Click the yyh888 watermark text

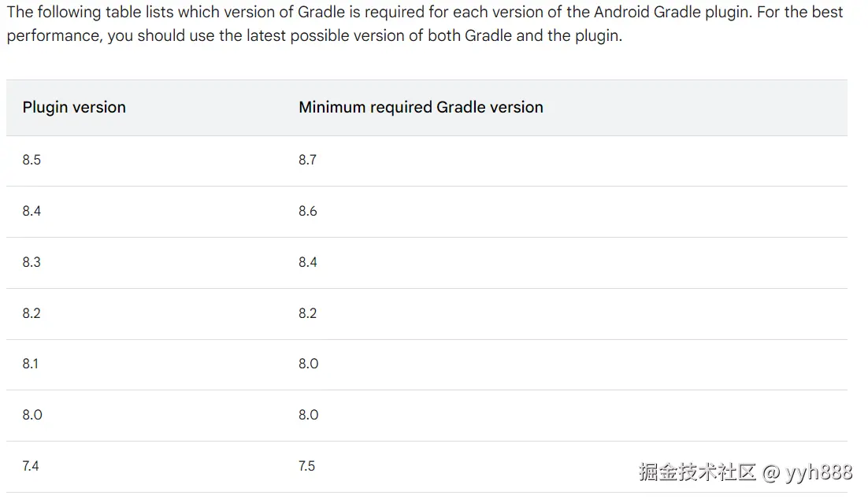818,472
